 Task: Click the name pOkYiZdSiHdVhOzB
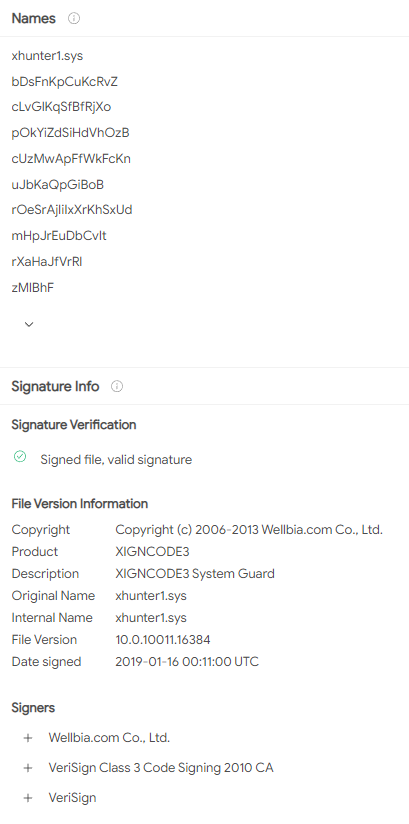[70, 133]
